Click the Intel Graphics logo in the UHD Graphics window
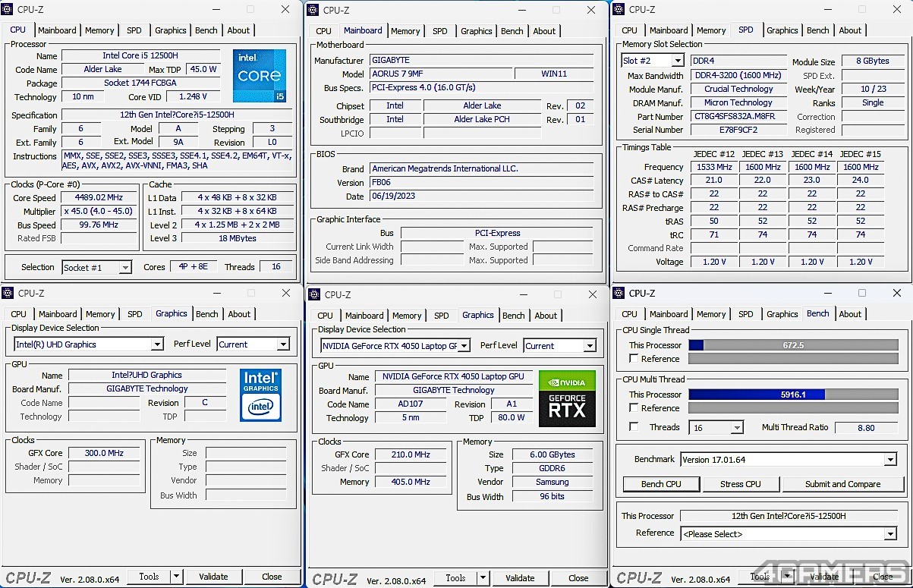The image size is (913, 588). 261,395
